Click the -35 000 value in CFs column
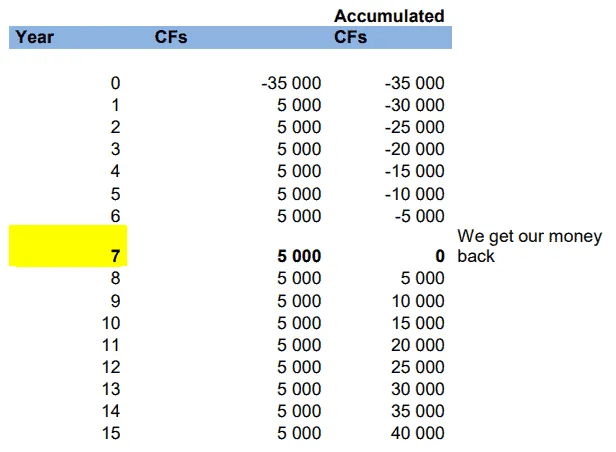The height and width of the screenshot is (452, 616). tap(291, 83)
